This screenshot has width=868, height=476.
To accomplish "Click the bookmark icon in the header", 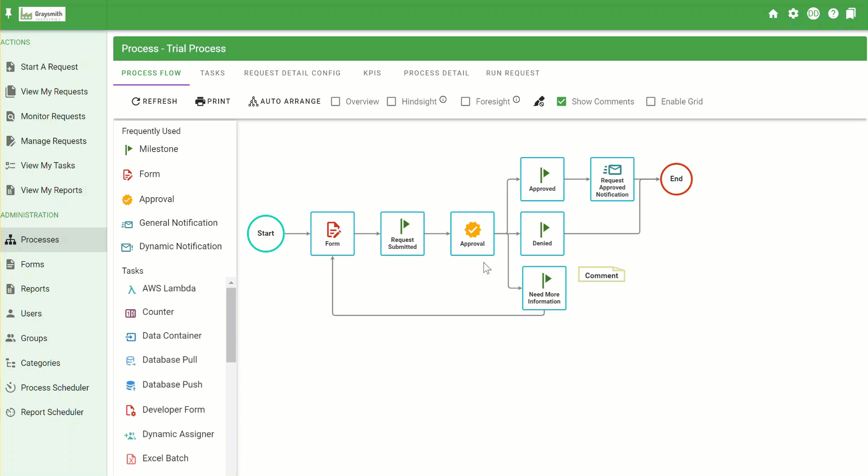I will (x=851, y=14).
